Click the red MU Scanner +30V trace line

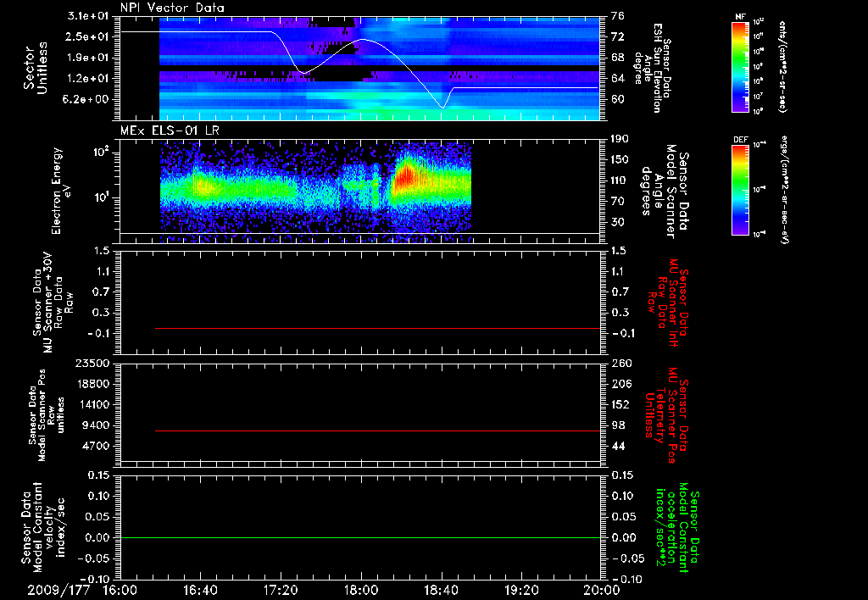tap(377, 328)
